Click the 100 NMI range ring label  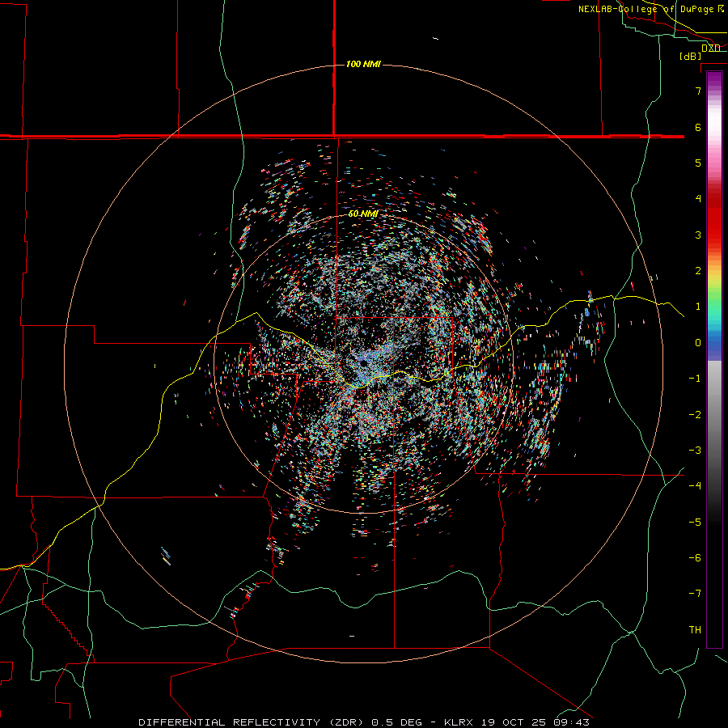pyautogui.click(x=363, y=64)
